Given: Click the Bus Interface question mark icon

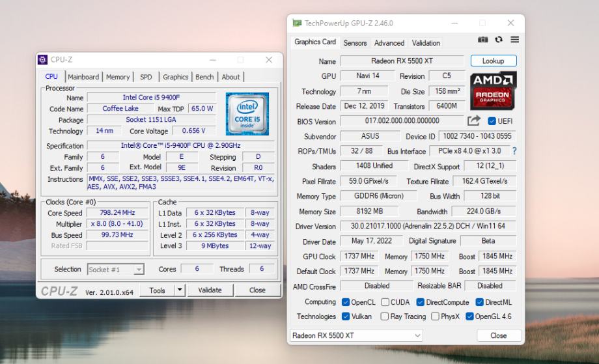Looking at the screenshot, I should point(514,151).
